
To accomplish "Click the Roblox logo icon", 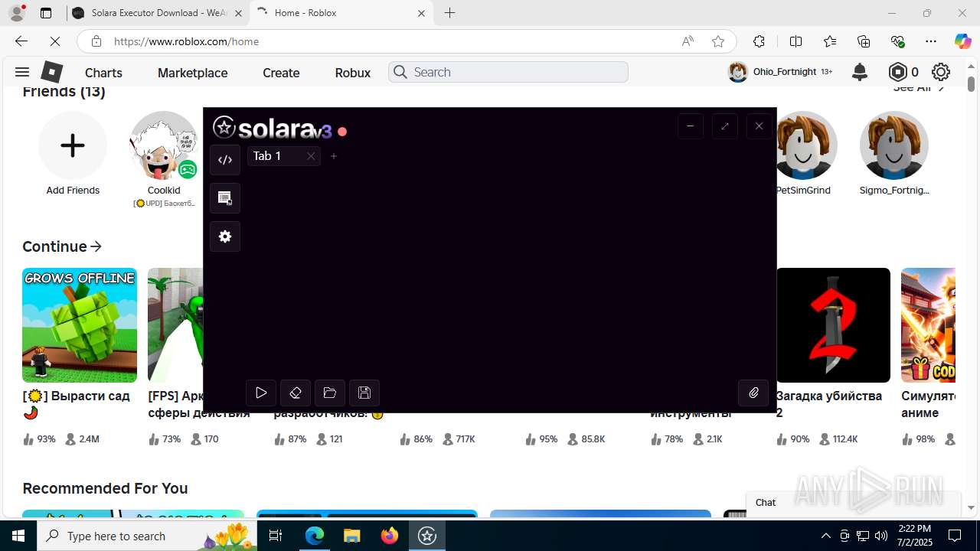I will click(x=51, y=72).
